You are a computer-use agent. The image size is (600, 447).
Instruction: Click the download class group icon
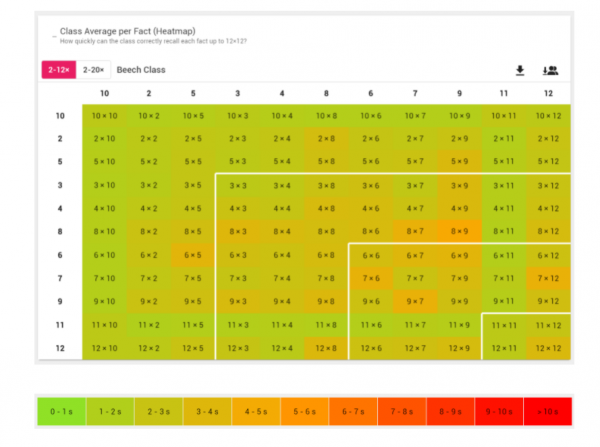(x=550, y=70)
